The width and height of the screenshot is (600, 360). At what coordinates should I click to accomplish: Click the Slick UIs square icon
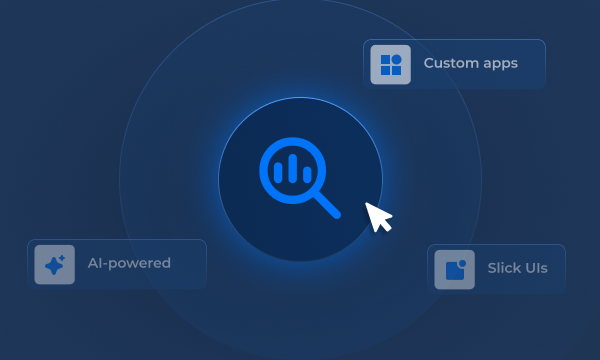coord(455,270)
